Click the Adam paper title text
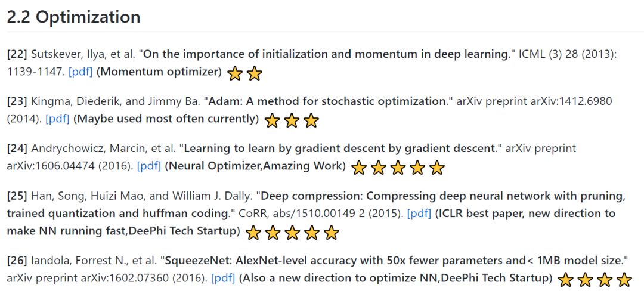This screenshot has width=644, height=297. point(327,101)
